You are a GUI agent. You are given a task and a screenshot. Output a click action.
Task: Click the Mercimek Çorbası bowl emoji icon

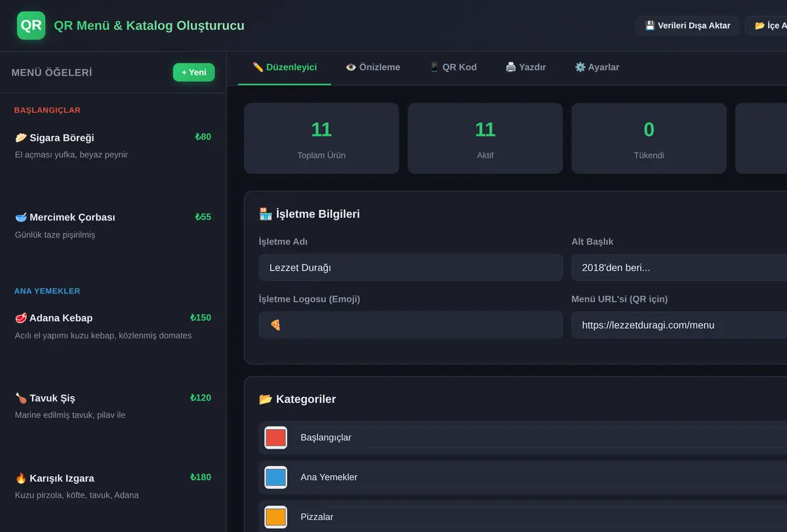[21, 217]
